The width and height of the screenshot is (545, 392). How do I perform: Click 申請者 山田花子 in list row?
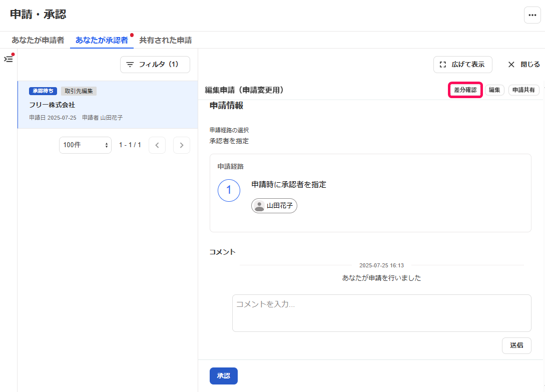click(102, 118)
